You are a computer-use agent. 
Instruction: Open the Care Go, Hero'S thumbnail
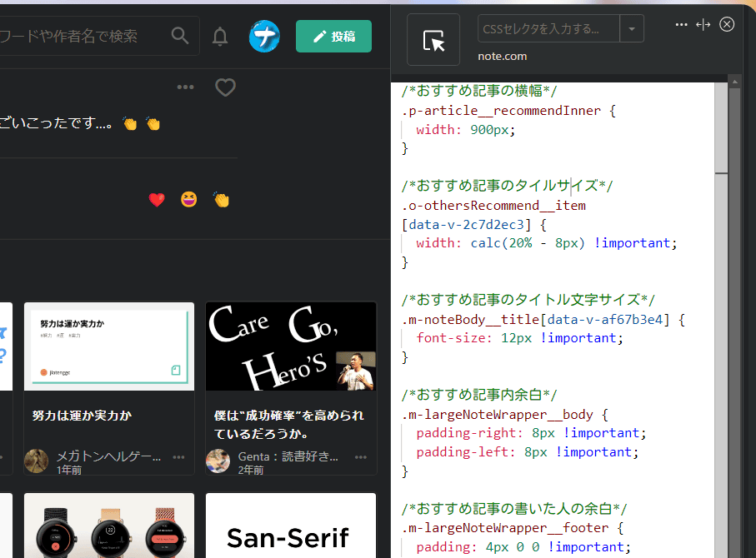tap(291, 346)
